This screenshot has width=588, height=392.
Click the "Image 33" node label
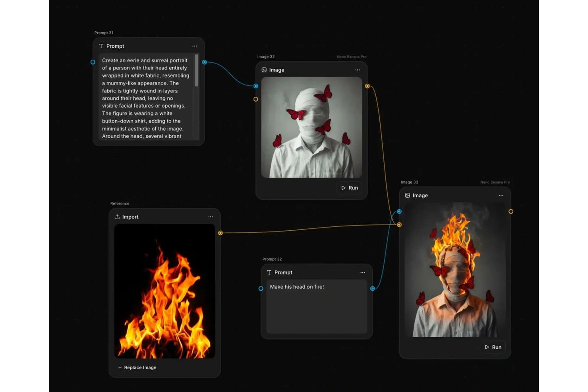click(x=410, y=182)
